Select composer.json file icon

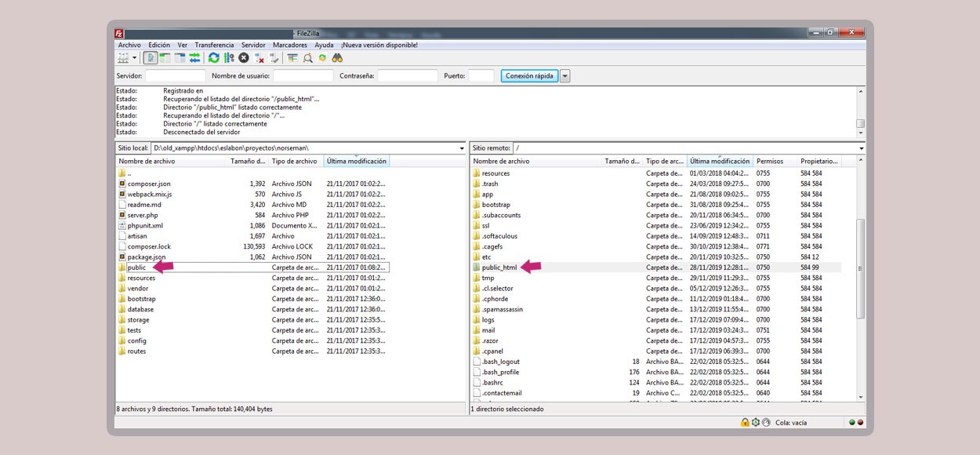click(122, 184)
